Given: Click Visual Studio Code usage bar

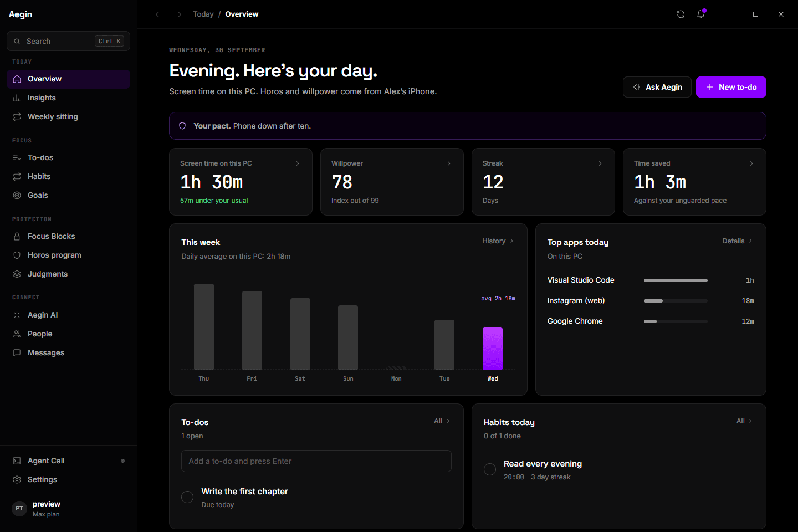Looking at the screenshot, I should coord(676,280).
